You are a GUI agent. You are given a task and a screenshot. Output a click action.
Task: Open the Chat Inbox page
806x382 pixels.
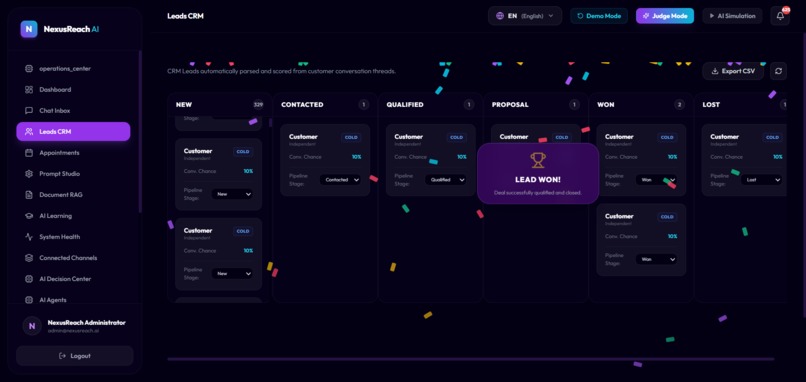coord(73,111)
